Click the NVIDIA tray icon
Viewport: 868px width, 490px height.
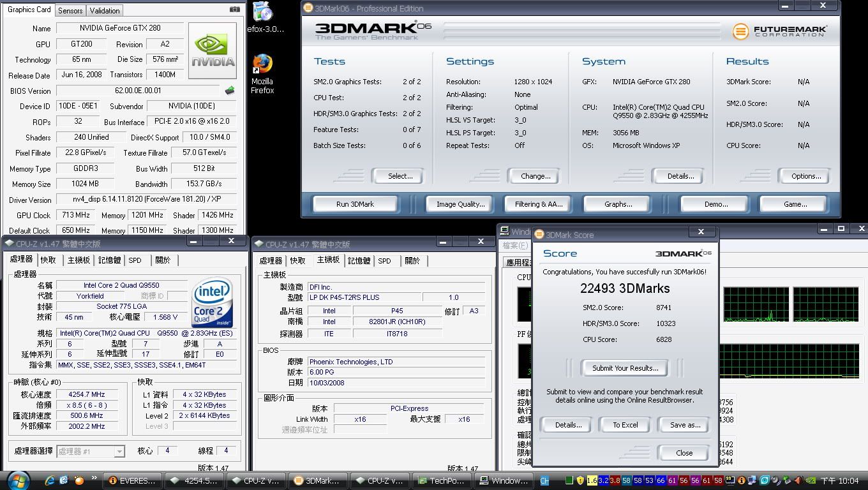pos(811,480)
